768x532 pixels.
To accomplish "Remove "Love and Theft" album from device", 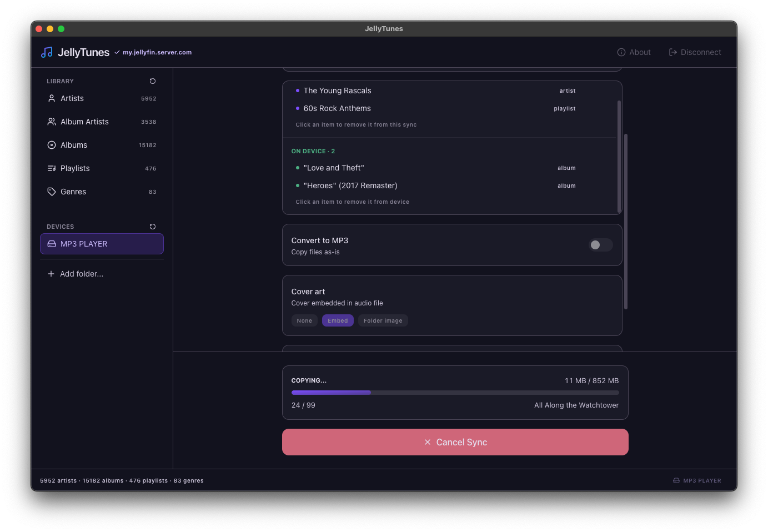I will pyautogui.click(x=435, y=168).
